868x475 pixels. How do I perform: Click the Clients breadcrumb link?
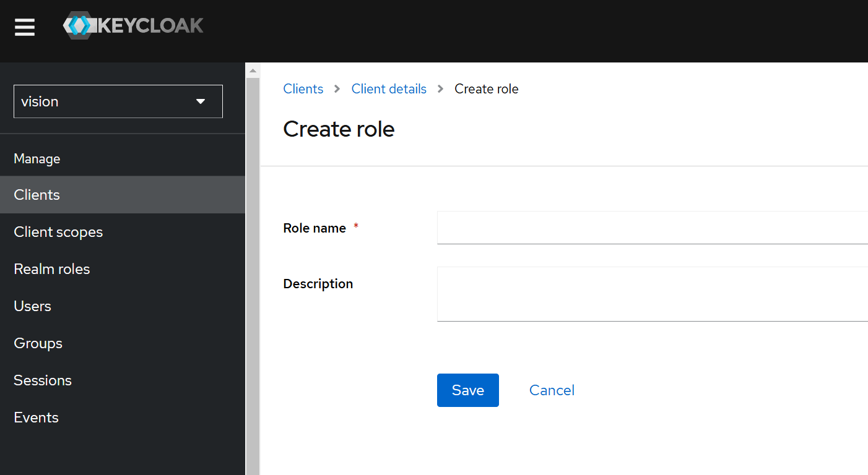[303, 88]
